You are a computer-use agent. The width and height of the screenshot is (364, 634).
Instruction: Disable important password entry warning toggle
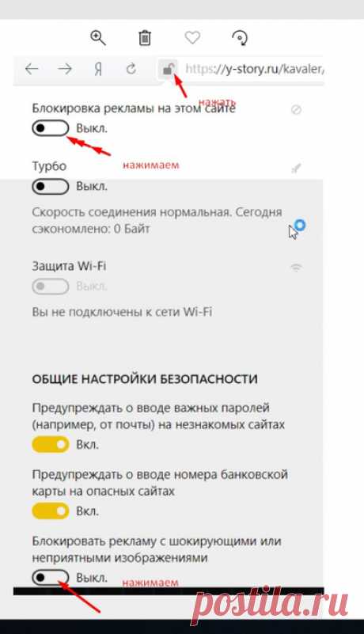(51, 444)
